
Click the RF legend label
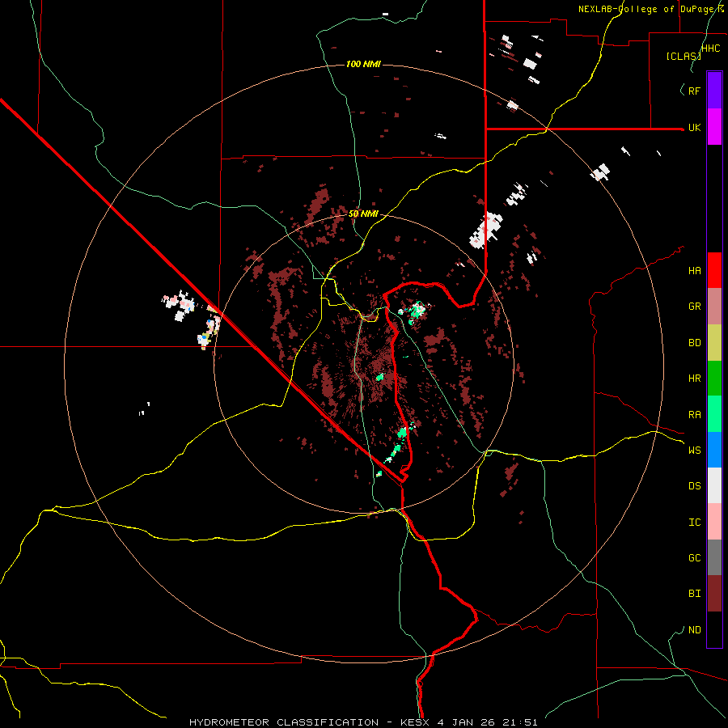(x=694, y=91)
